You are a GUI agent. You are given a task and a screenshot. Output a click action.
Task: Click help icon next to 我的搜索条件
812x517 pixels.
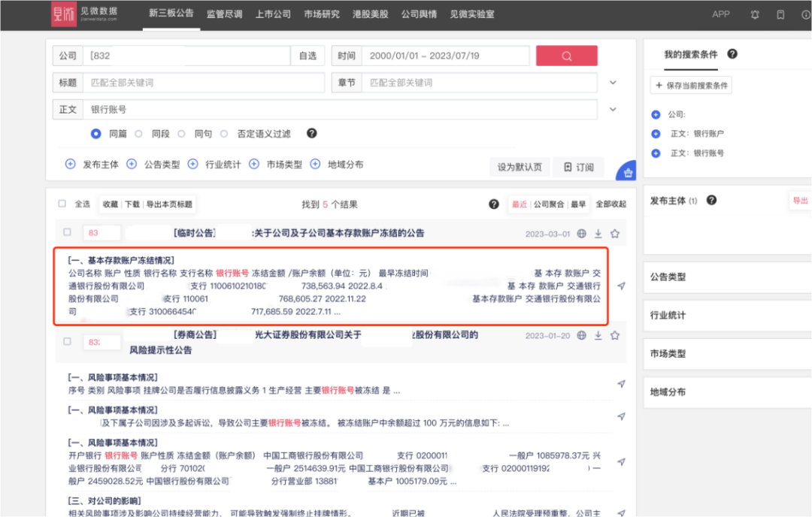732,54
